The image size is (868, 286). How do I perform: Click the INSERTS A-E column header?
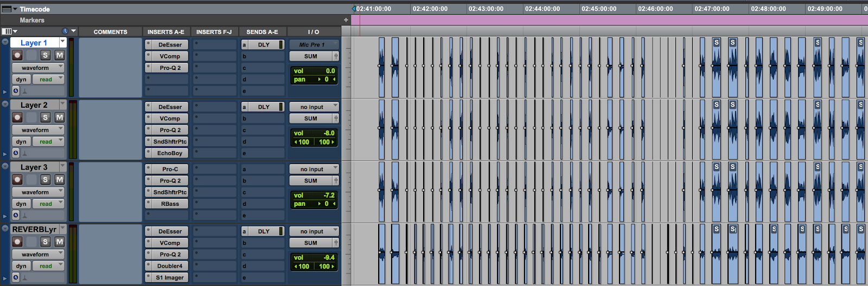(x=165, y=32)
